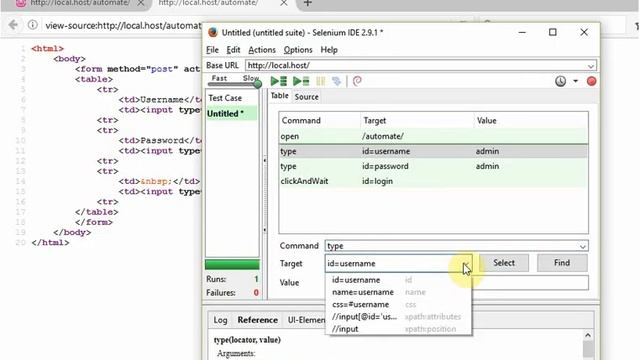Image resolution: width=640 pixels, height=360 pixels.
Task: Click the Value column header
Action: pyautogui.click(x=531, y=121)
